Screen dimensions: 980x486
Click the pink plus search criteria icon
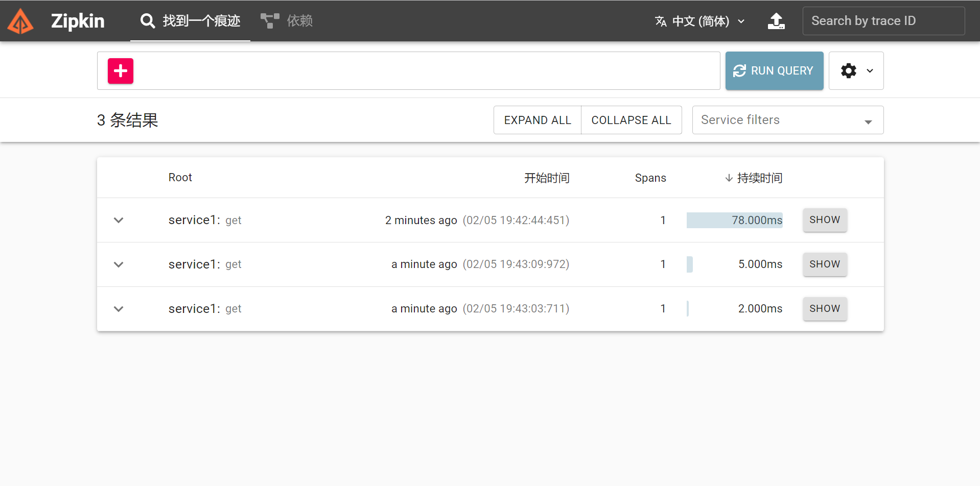pos(121,70)
